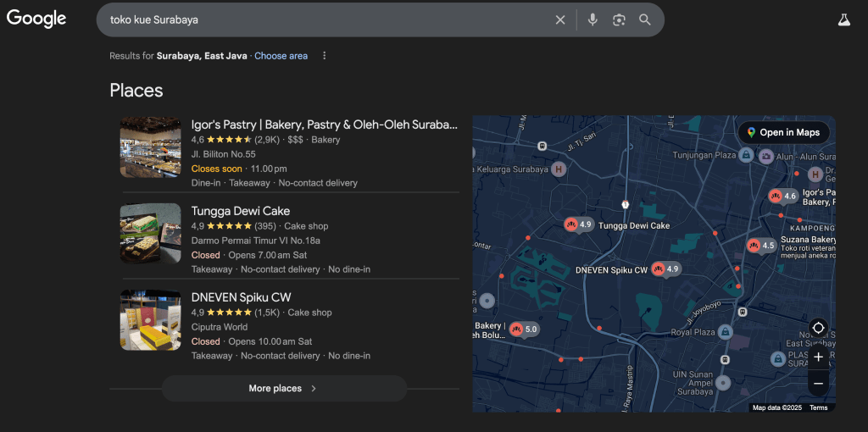
Task: Start voice search with microphone icon
Action: pyautogui.click(x=593, y=19)
